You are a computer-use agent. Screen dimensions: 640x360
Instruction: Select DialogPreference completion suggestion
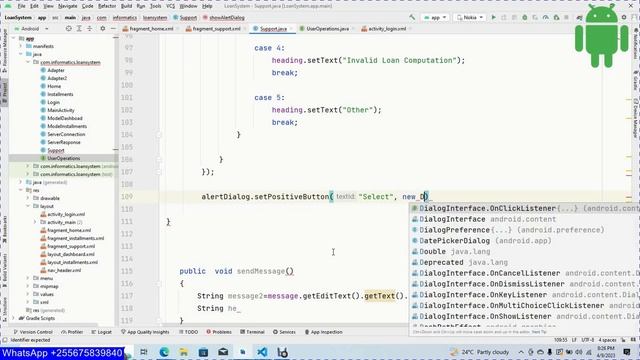[x=524, y=230]
